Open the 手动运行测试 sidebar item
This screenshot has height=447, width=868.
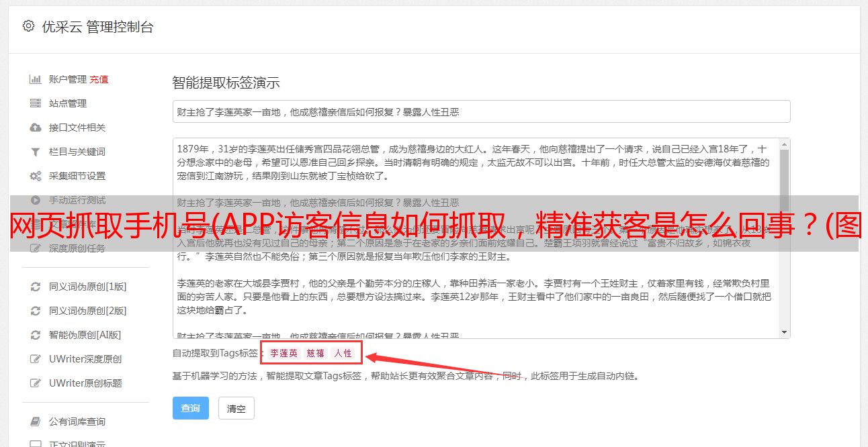click(x=77, y=200)
